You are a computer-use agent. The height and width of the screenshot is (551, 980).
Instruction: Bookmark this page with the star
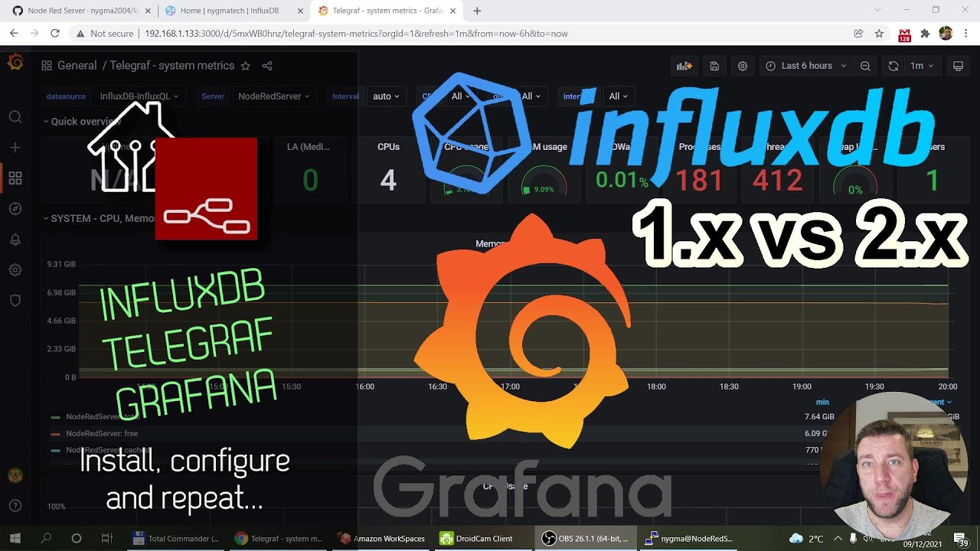pos(879,34)
